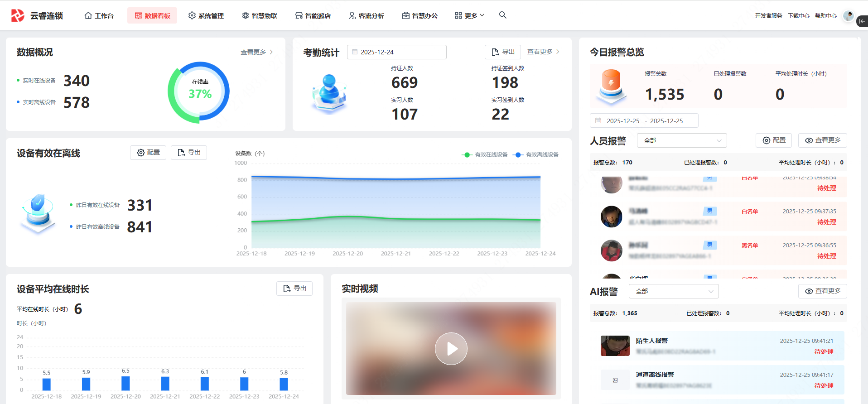Viewport: 868px width, 404px height.
Task: Open the 更多 navigation dropdown
Action: pos(470,16)
